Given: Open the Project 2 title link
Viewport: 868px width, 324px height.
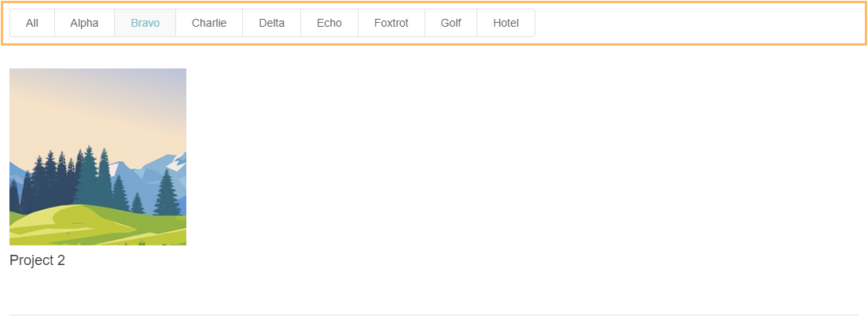Looking at the screenshot, I should (x=37, y=260).
